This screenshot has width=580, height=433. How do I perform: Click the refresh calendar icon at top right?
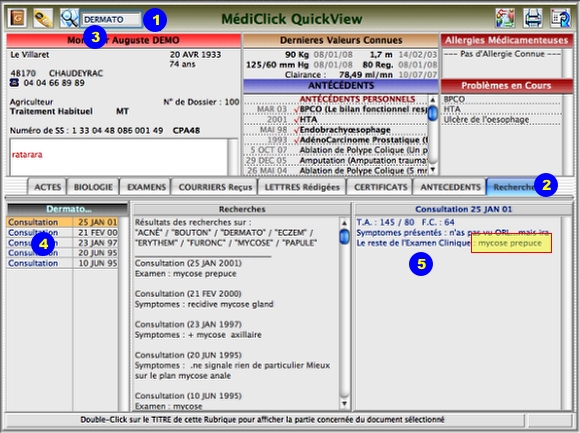(x=560, y=18)
